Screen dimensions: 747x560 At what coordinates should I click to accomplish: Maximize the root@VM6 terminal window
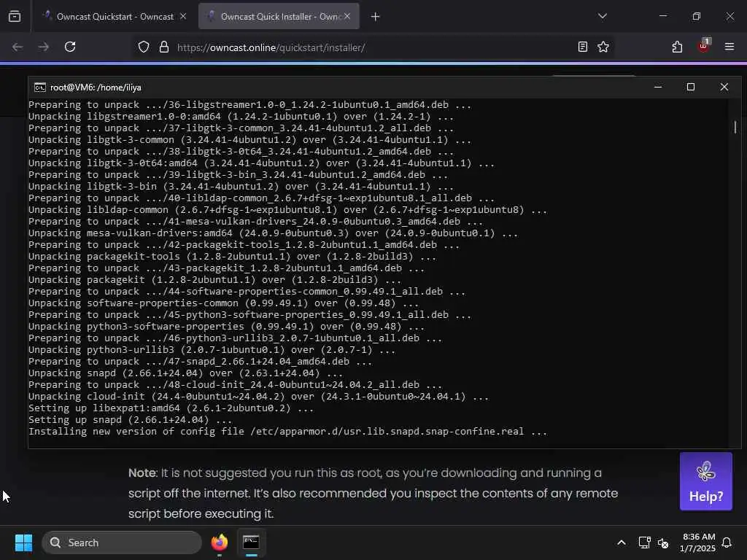coord(691,87)
